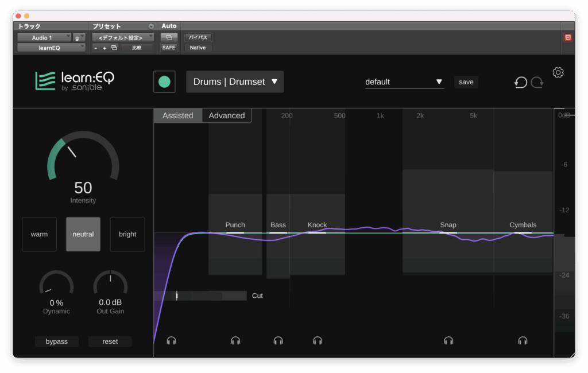Image resolution: width=588 pixels, height=373 pixels.
Task: Reset the EQ settings
Action: 110,341
